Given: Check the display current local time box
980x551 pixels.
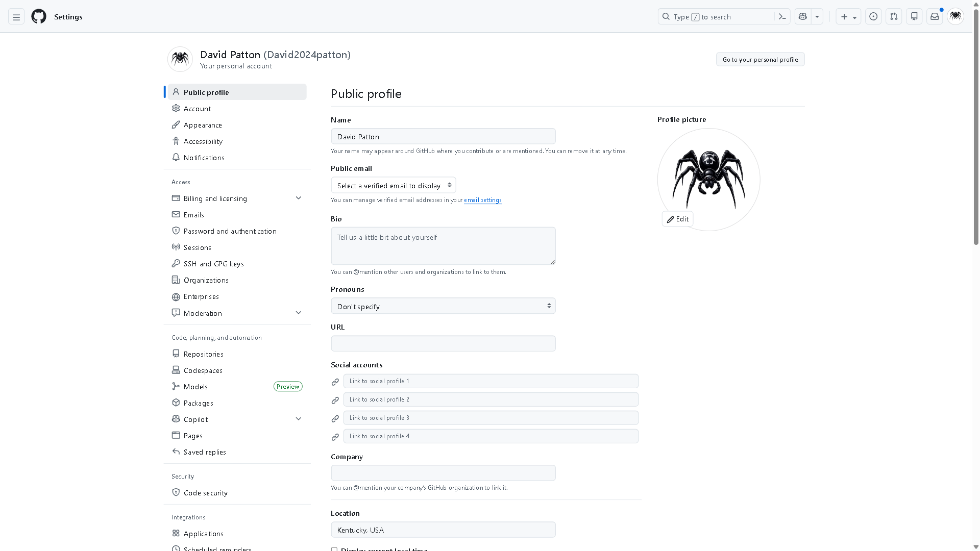Looking at the screenshot, I should coord(334,549).
